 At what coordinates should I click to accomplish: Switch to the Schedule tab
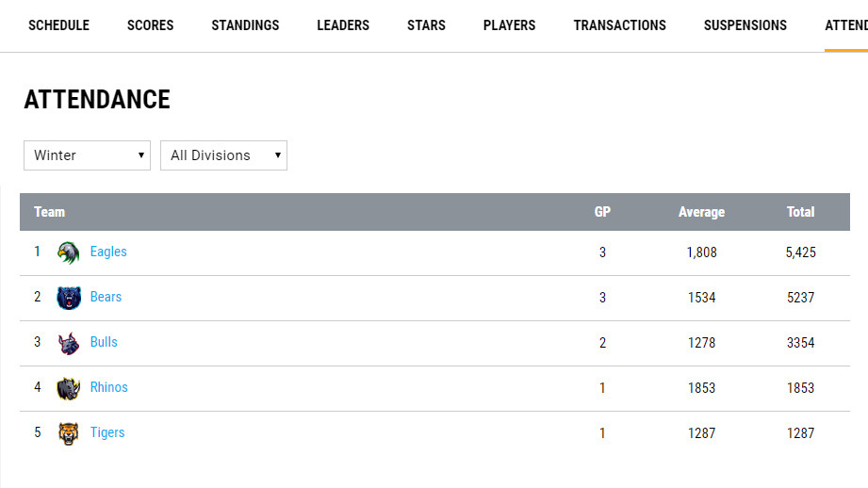pos(58,25)
